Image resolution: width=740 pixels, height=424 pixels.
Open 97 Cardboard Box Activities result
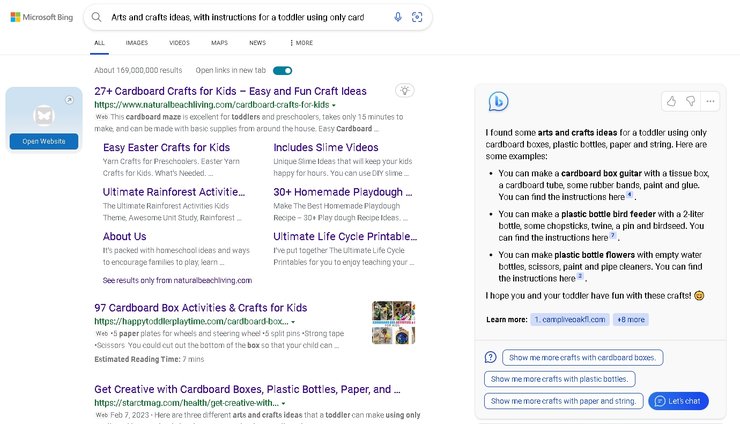coord(201,308)
